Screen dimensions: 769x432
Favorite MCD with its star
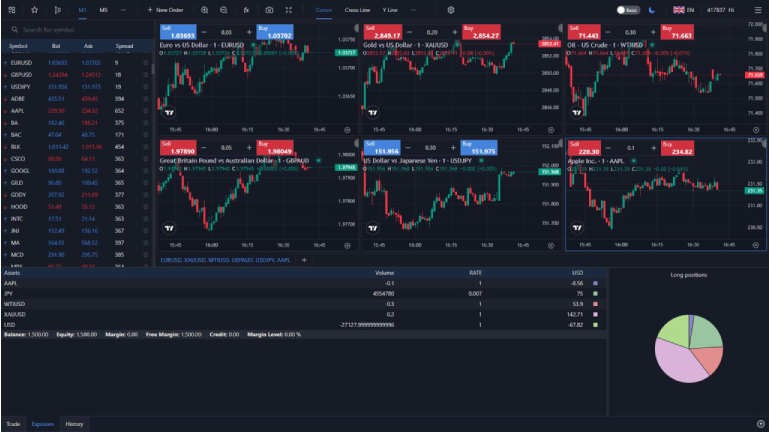click(x=146, y=254)
